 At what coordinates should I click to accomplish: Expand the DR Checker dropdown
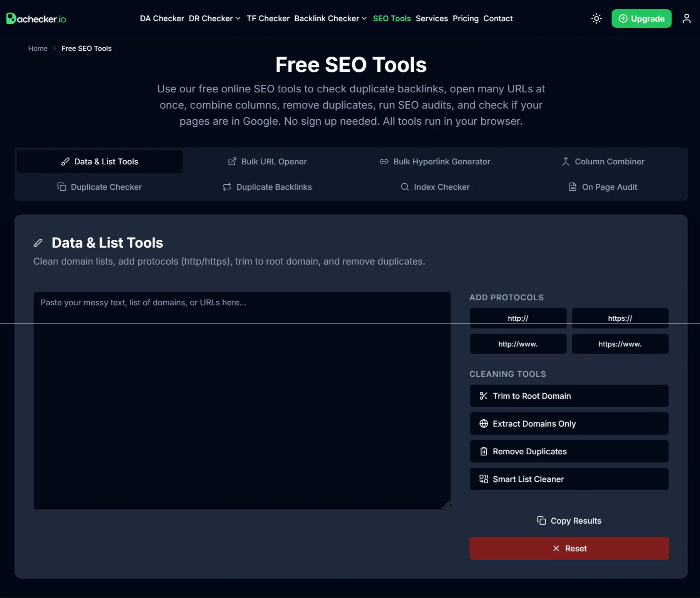[214, 18]
